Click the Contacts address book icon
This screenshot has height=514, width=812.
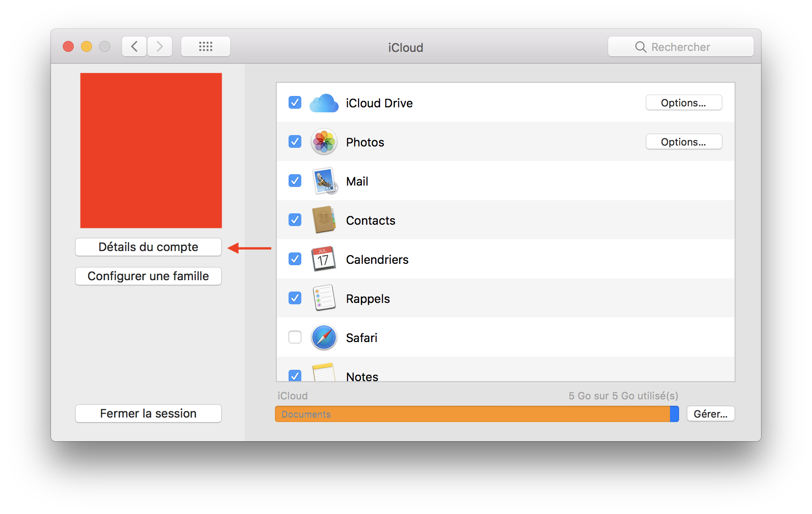click(x=324, y=220)
